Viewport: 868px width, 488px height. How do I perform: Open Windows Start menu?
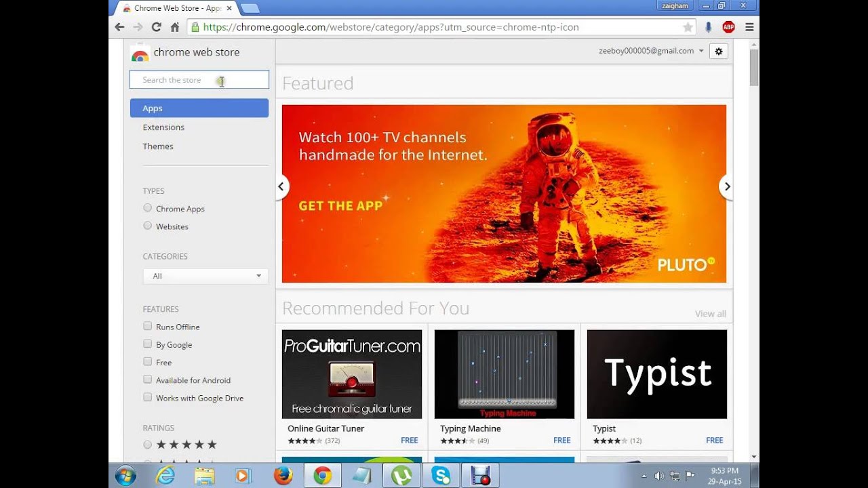click(125, 476)
